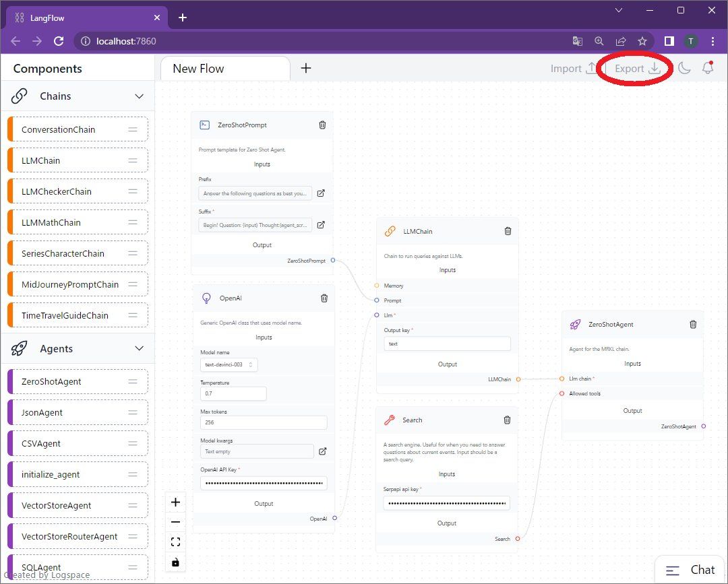Switch to the LangFlow browser tab
This screenshot has height=584, width=728.
click(x=84, y=18)
